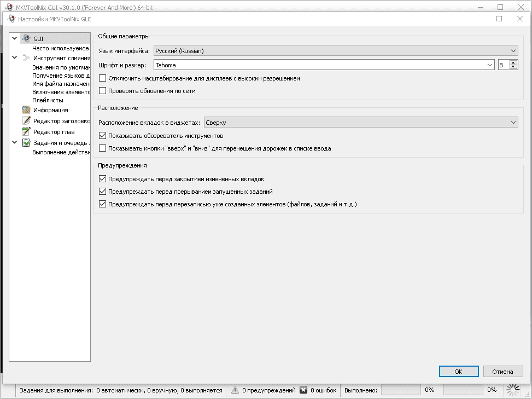Click the header editor pencil icon
The height and width of the screenshot is (399, 532).
click(26, 120)
